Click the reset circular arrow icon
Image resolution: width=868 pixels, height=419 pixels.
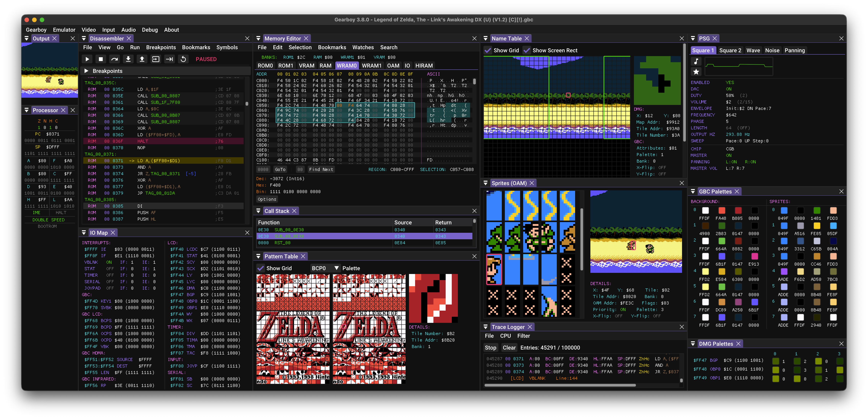click(x=183, y=59)
